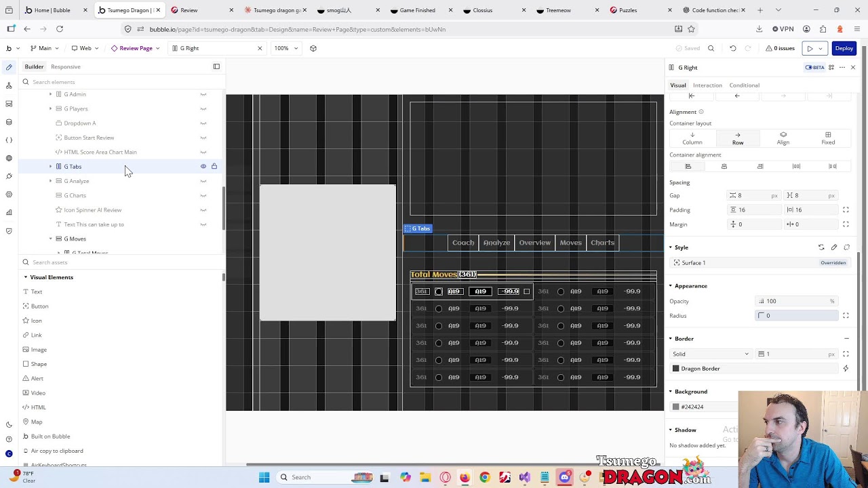Expand the G Players tree item
This screenshot has height=488, width=868.
click(x=50, y=108)
